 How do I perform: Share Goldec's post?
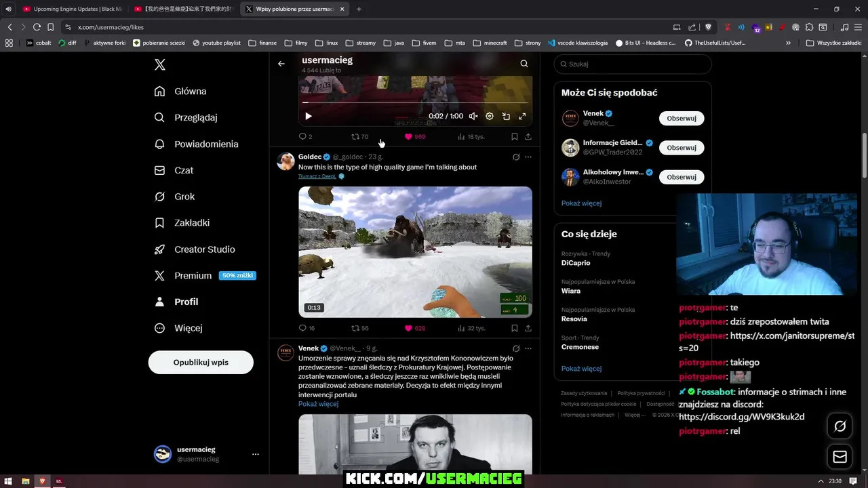(x=528, y=328)
